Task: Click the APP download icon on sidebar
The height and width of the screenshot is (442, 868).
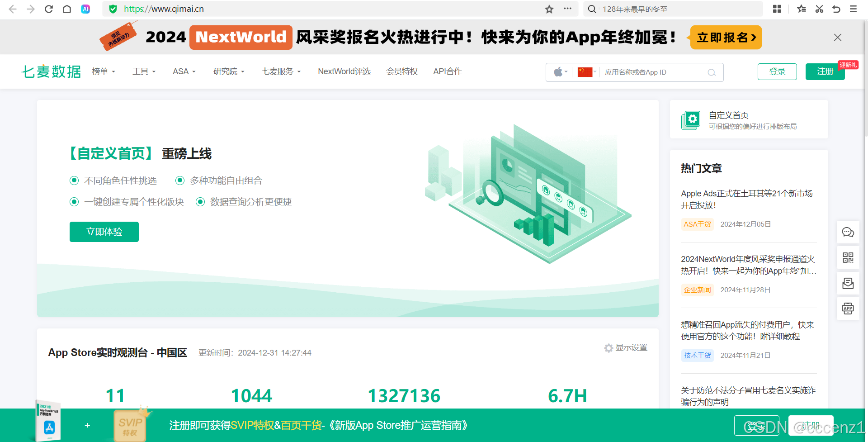Action: (848, 309)
